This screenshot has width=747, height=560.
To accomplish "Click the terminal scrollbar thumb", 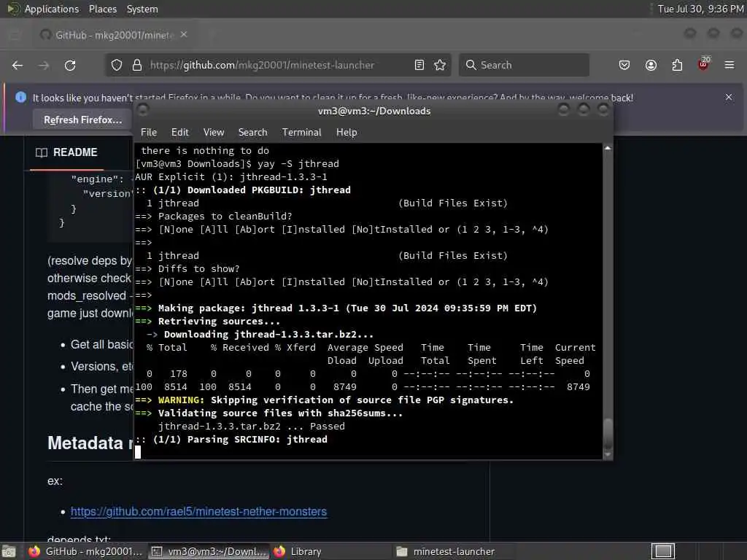I will 608,433.
